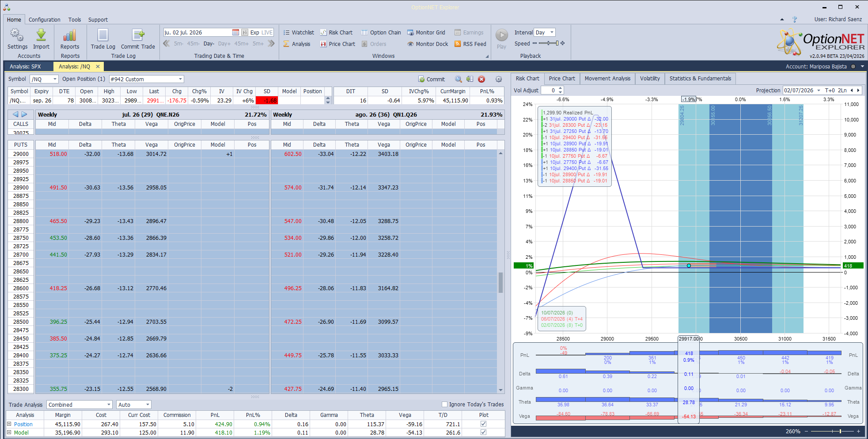Open the RSS Feed window
The height and width of the screenshot is (439, 868).
pos(470,44)
